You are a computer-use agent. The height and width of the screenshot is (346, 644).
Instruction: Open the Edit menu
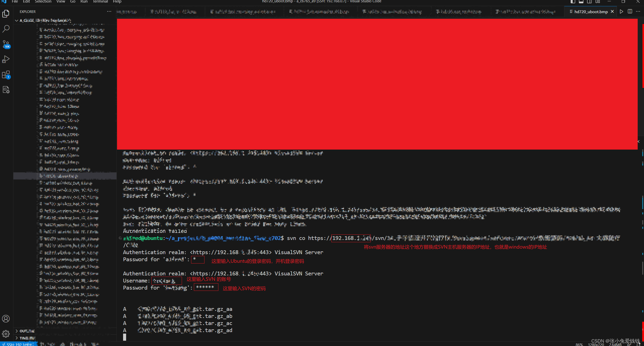pyautogui.click(x=26, y=2)
